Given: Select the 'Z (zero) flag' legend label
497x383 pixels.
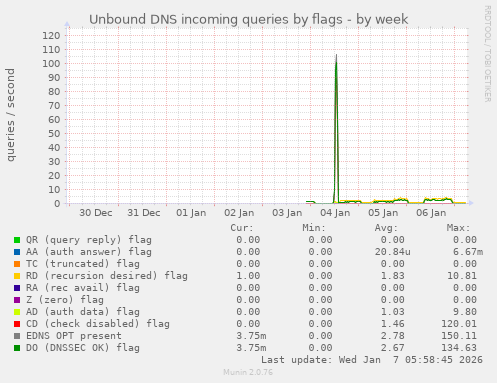Looking at the screenshot, I should pyautogui.click(x=65, y=300).
